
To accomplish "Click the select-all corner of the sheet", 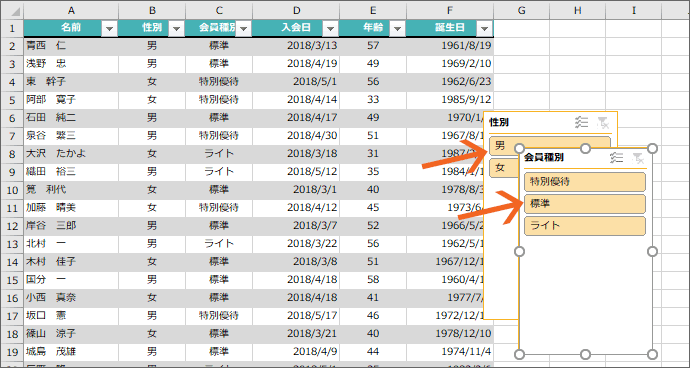I will (x=12, y=10).
